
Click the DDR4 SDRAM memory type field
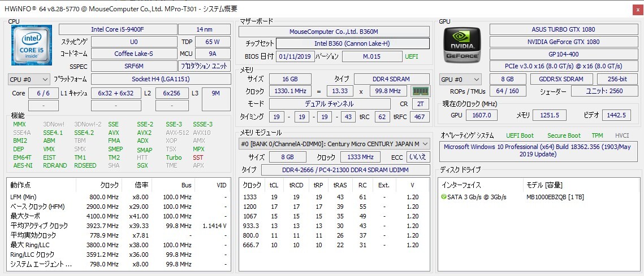392,79
